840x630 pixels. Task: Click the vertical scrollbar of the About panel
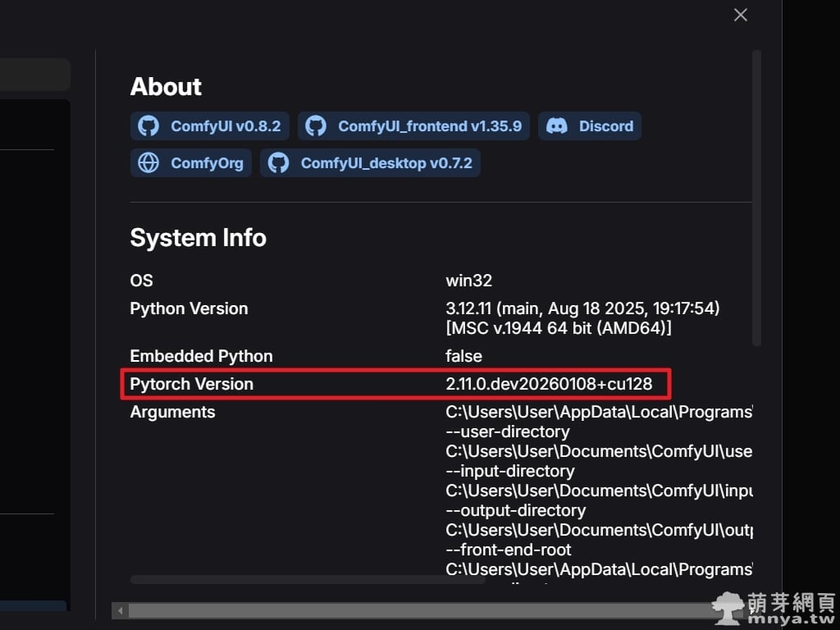point(756,197)
